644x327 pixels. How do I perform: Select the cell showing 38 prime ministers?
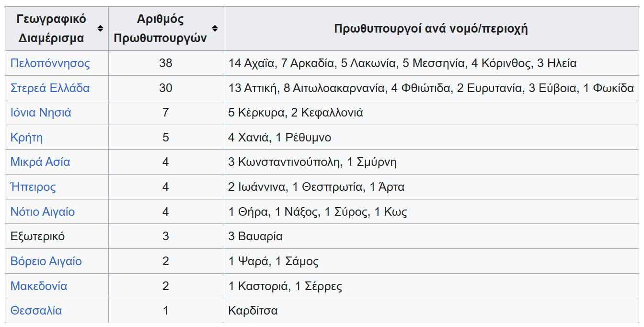click(165, 63)
